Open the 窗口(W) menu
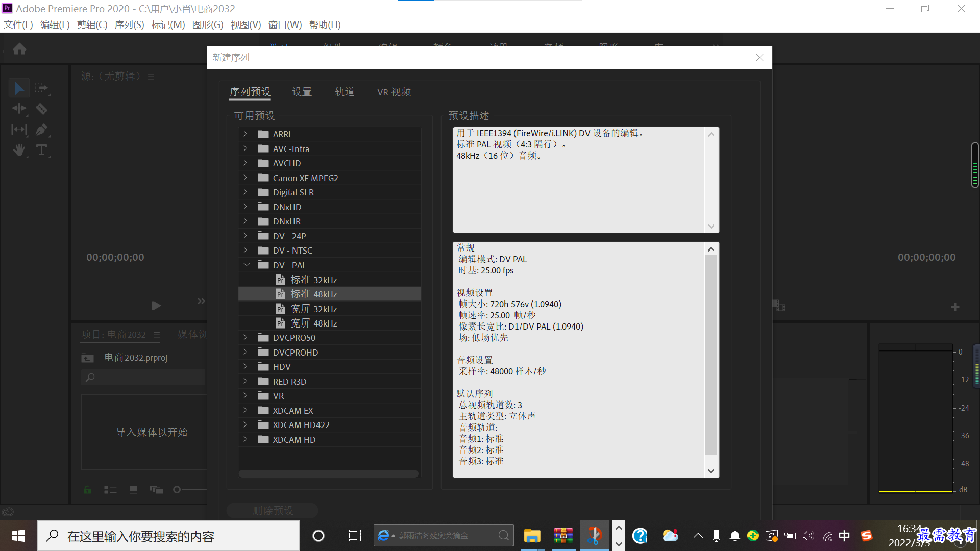Viewport: 980px width, 551px height. coord(285,24)
